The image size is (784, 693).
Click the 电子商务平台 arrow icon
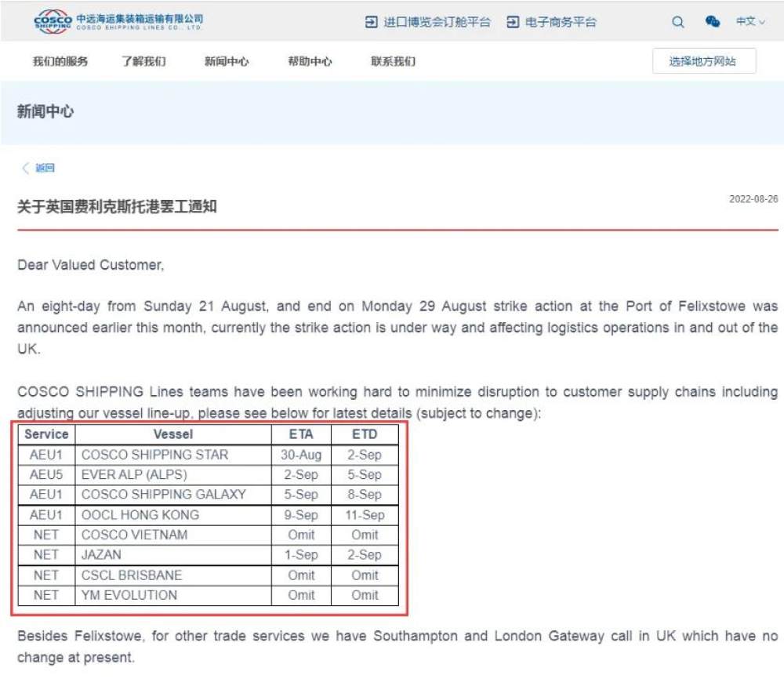513,22
